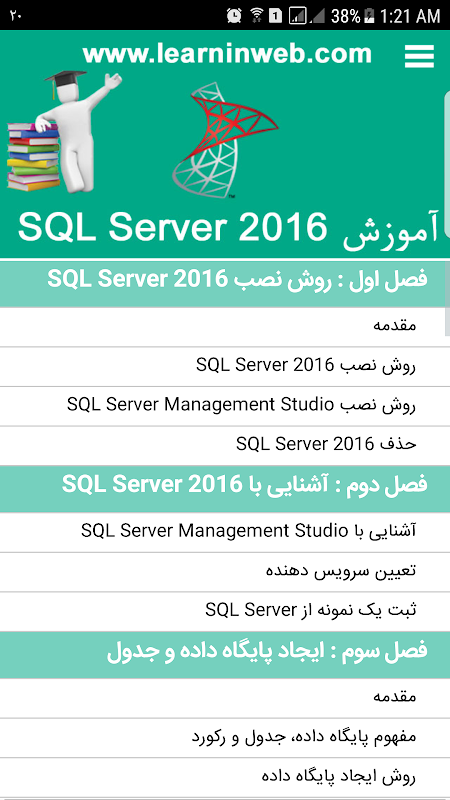Tap the 1:21 AM clock in status bar
Screen dimensions: 450x800
(x=410, y=16)
